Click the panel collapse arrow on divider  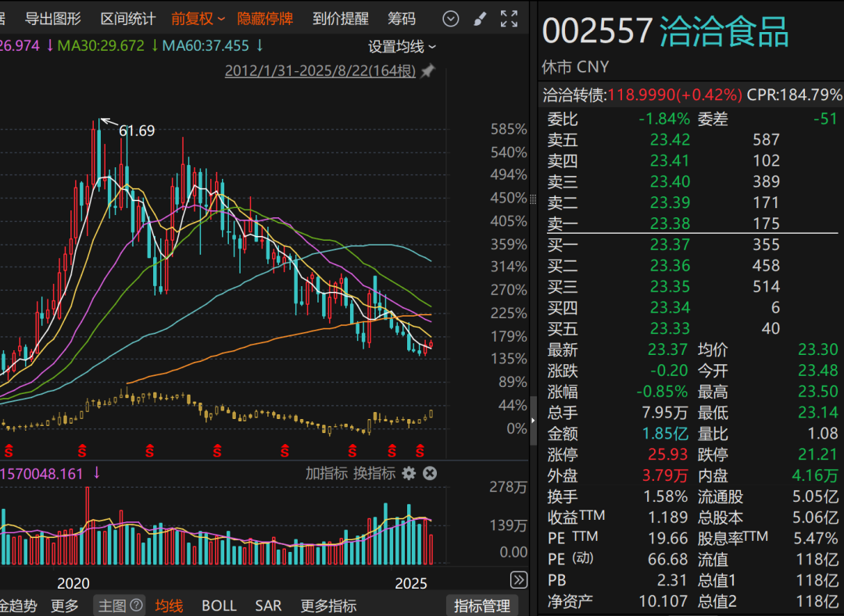click(x=533, y=420)
